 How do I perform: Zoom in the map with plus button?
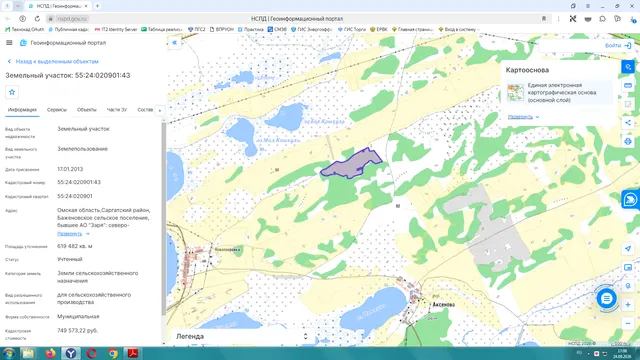coord(628,305)
